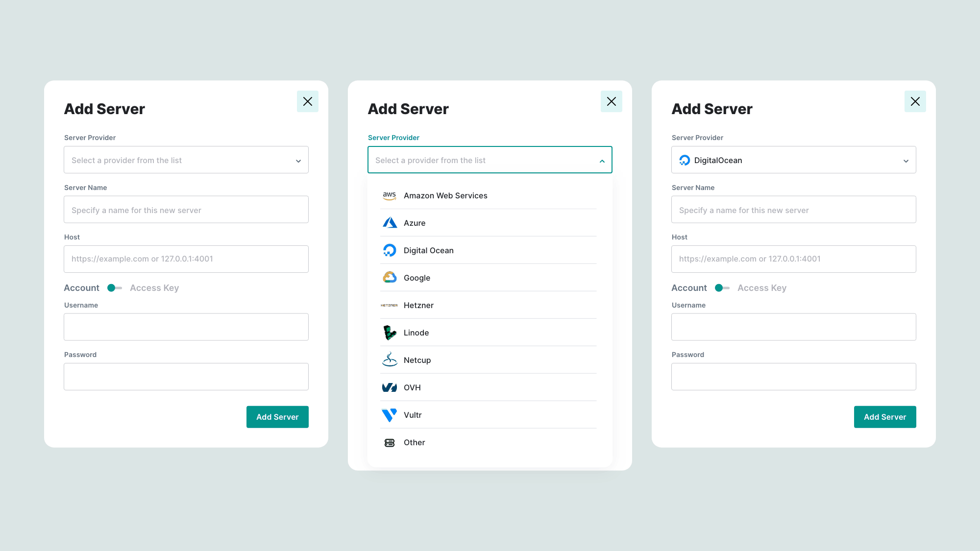This screenshot has height=551, width=980.
Task: Click Access Key label in right dialog
Action: [762, 288]
